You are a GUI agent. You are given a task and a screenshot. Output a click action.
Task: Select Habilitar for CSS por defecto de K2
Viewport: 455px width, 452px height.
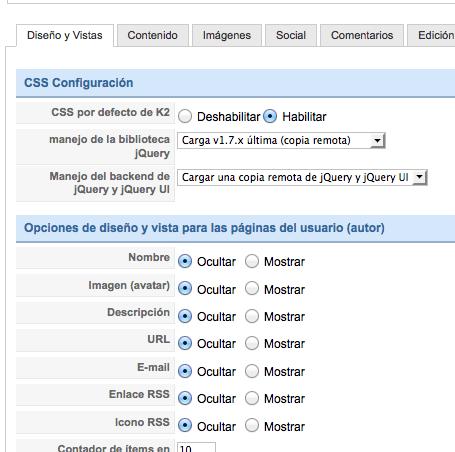[x=270, y=116]
